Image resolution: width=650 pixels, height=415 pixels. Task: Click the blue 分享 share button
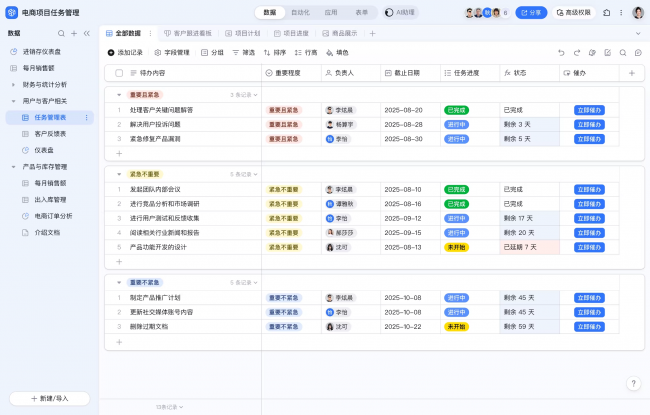point(531,13)
